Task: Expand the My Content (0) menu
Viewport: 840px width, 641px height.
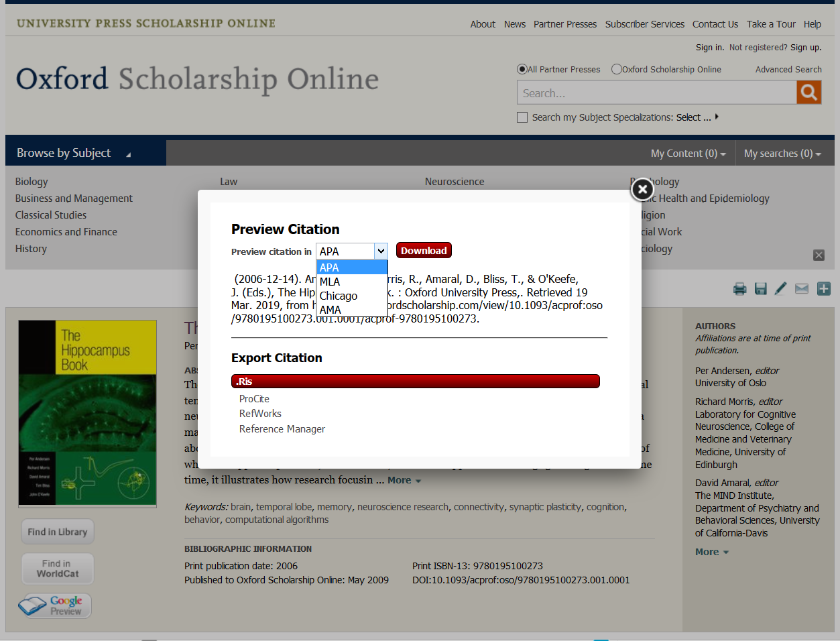Action: click(x=688, y=154)
